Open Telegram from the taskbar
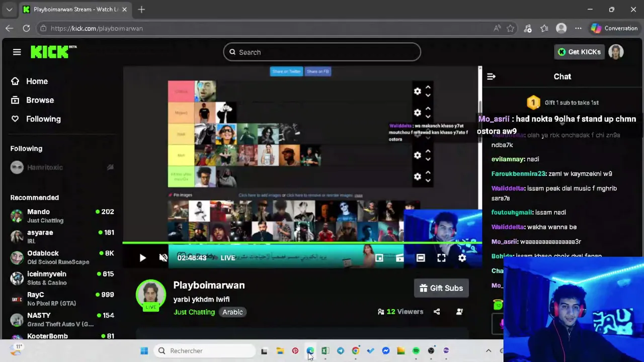The height and width of the screenshot is (362, 644). pyautogui.click(x=341, y=351)
